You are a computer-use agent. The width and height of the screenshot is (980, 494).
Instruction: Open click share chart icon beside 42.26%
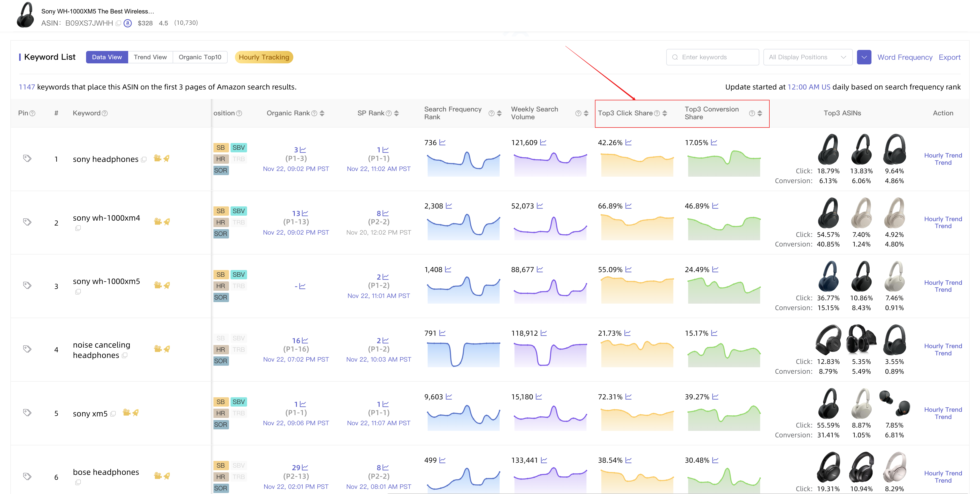click(x=629, y=143)
